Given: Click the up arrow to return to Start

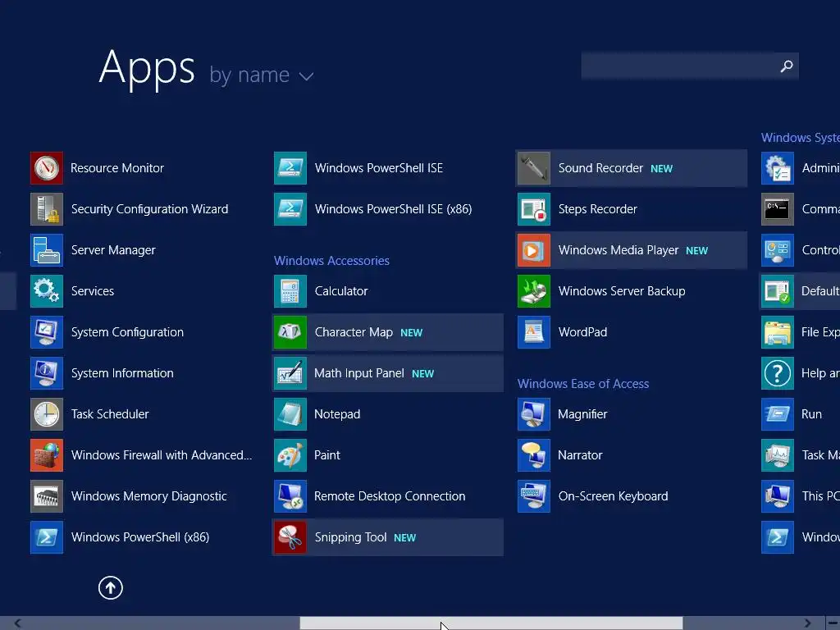Looking at the screenshot, I should click(x=111, y=587).
